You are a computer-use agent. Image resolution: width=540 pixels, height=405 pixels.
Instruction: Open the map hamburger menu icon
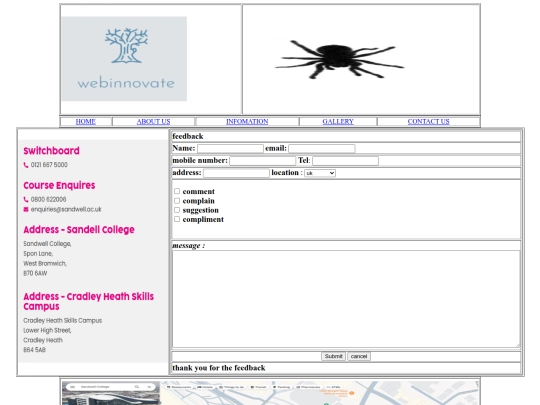[x=73, y=387]
